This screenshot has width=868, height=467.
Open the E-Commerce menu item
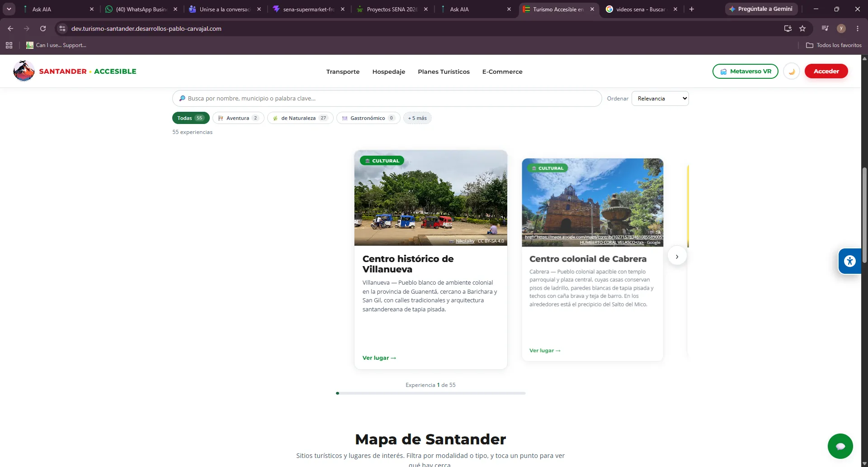point(502,71)
